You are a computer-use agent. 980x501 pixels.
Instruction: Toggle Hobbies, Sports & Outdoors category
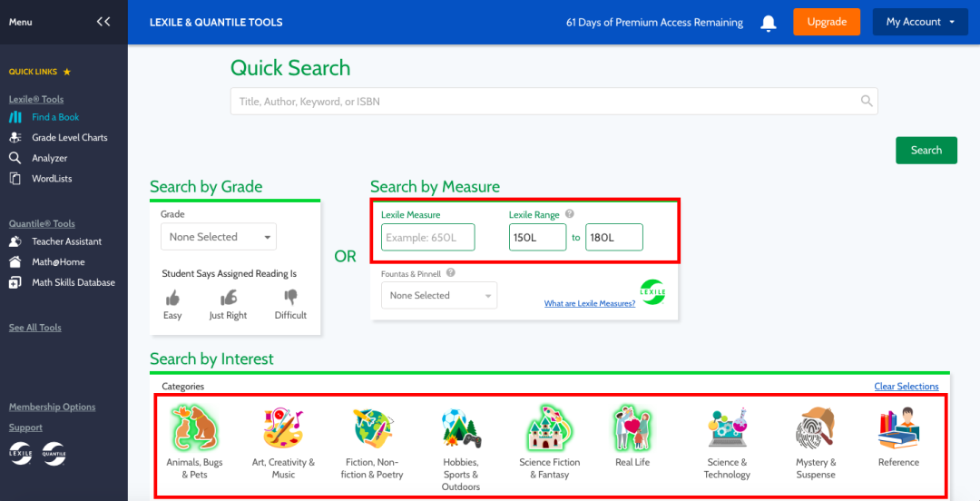pyautogui.click(x=461, y=448)
